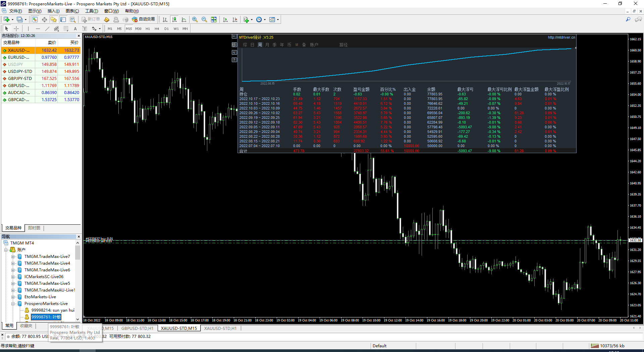Select the Text Label tool
The height and width of the screenshot is (352, 644).
click(85, 29)
